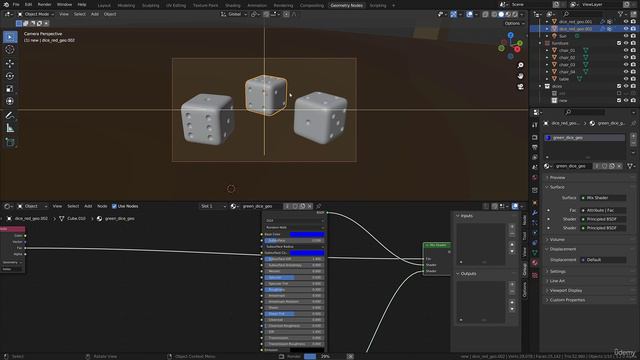640x360 pixels.
Task: Activate the Transform tool
Action: click(10, 101)
